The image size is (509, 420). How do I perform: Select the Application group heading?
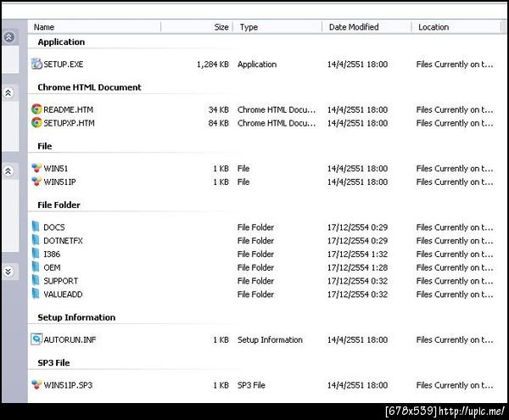coord(61,42)
